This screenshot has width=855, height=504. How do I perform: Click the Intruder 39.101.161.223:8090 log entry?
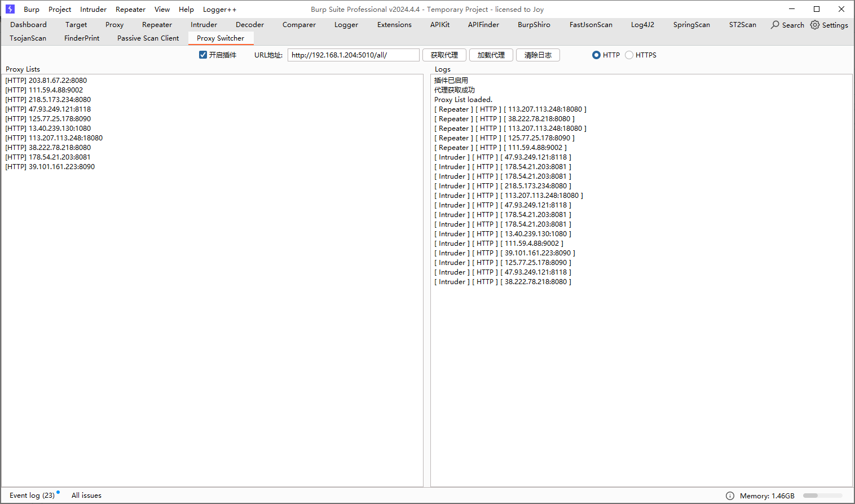point(505,253)
